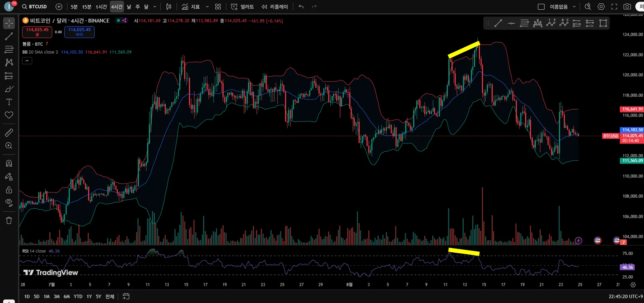Switch to the 달 monthly timeframe

tap(146, 7)
